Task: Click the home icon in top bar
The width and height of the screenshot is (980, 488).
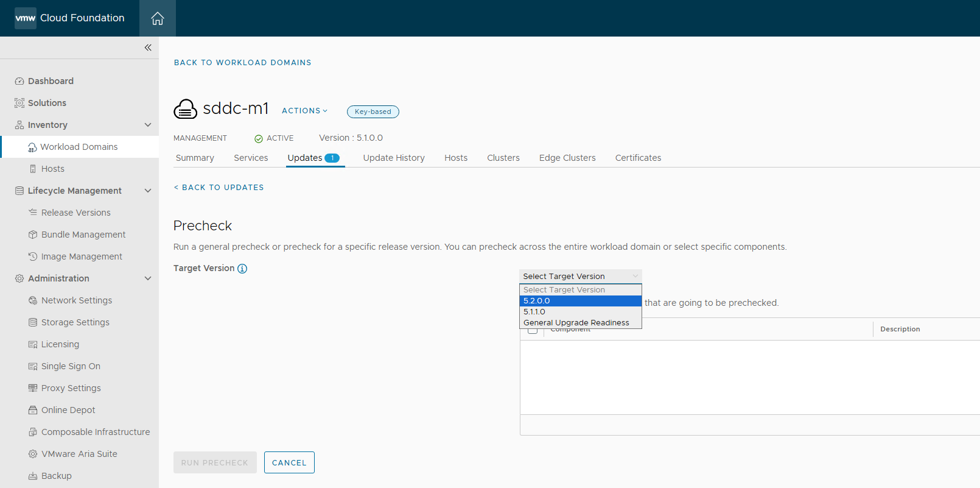Action: 158,18
